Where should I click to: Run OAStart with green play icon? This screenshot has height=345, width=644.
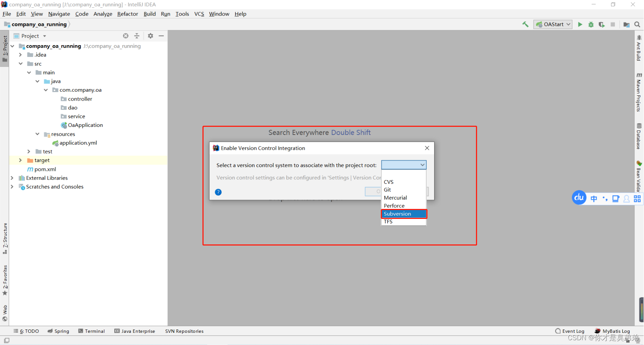580,24
